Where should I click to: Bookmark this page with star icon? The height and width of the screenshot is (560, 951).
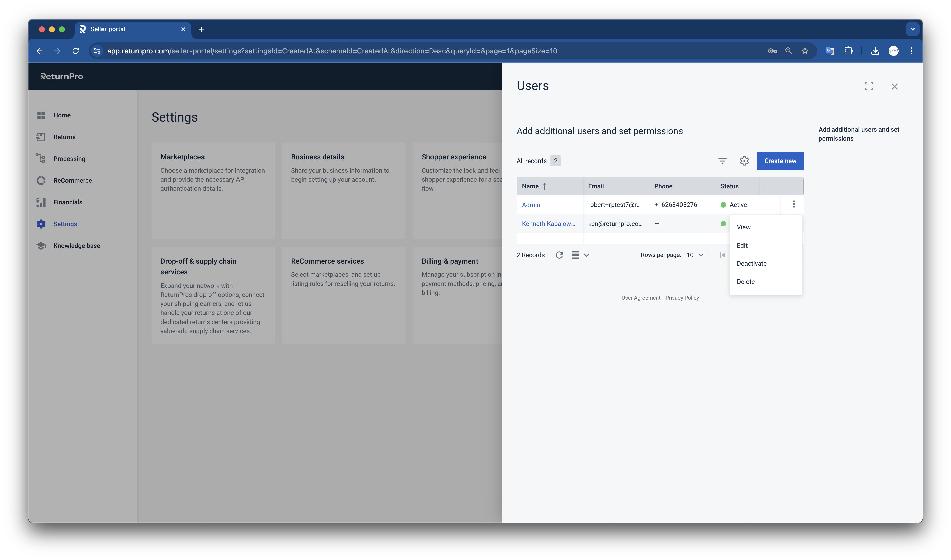805,51
